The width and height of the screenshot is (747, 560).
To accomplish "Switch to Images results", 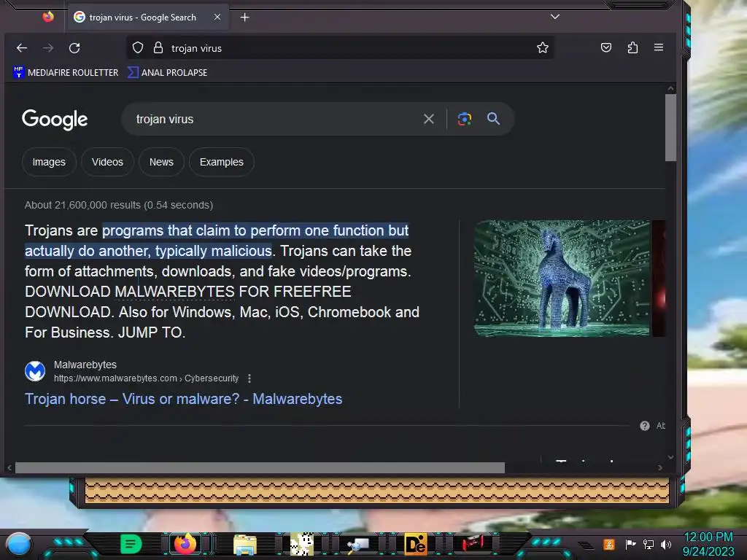I will click(x=49, y=162).
